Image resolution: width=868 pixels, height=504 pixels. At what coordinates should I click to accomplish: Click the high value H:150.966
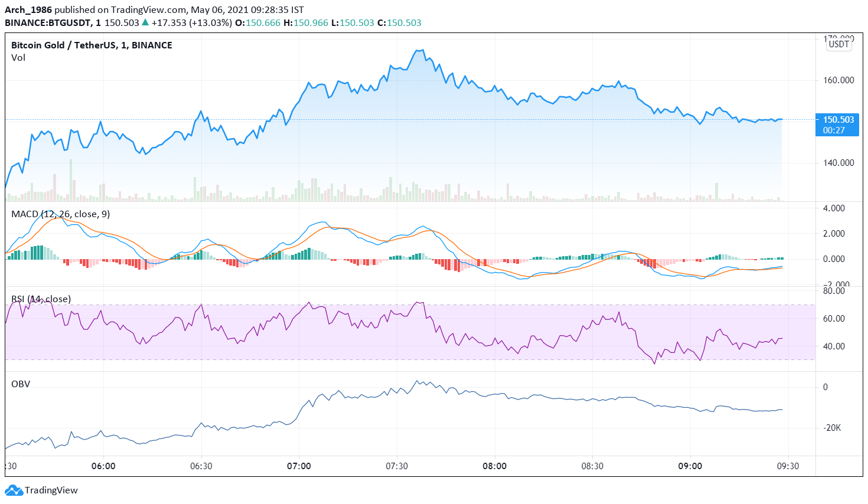pos(306,23)
